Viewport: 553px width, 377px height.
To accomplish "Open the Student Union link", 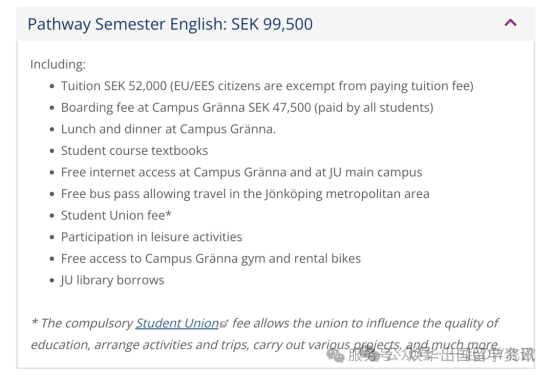I will pos(177,323).
